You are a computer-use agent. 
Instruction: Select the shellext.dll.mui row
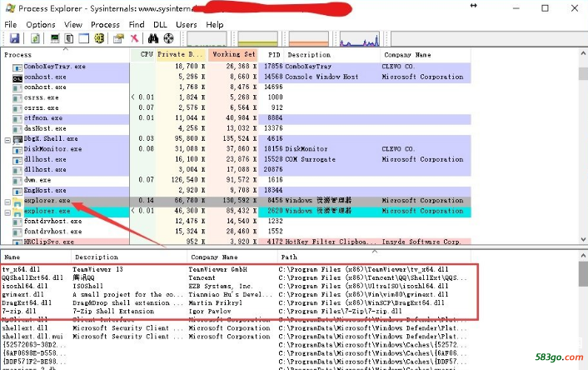237,337
